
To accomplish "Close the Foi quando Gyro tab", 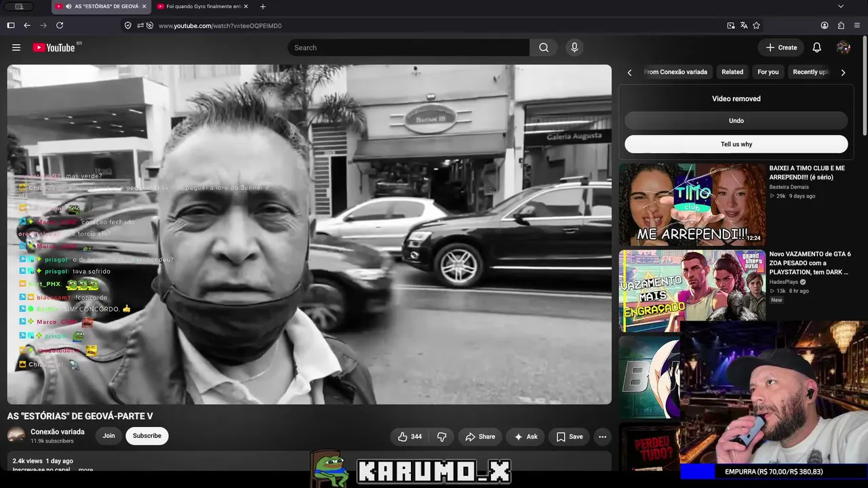I will (x=245, y=7).
